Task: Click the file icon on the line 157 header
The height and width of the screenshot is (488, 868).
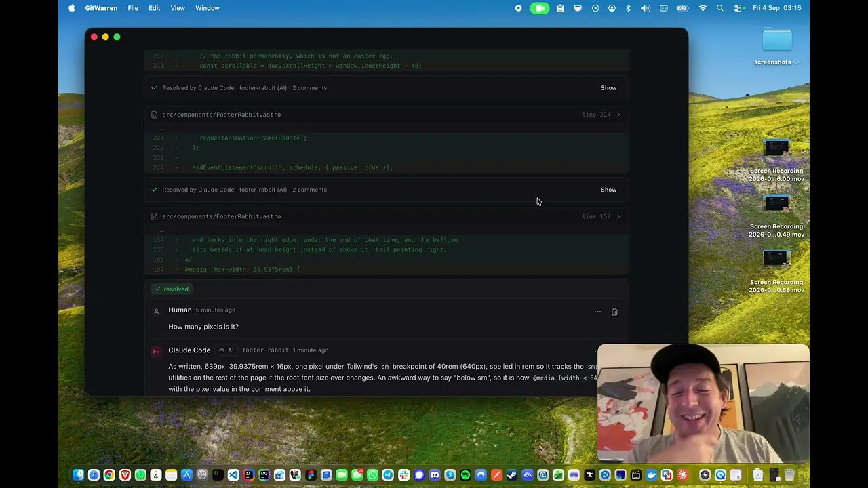Action: pos(155,216)
